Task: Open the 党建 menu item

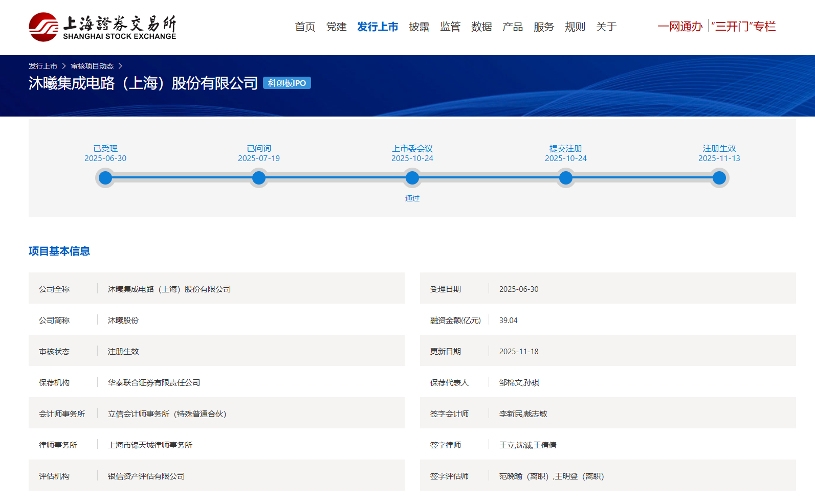Action: [336, 27]
